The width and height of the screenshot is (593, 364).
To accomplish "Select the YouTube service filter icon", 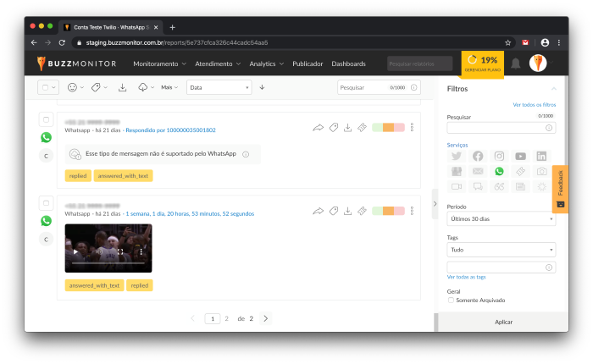I will (520, 157).
